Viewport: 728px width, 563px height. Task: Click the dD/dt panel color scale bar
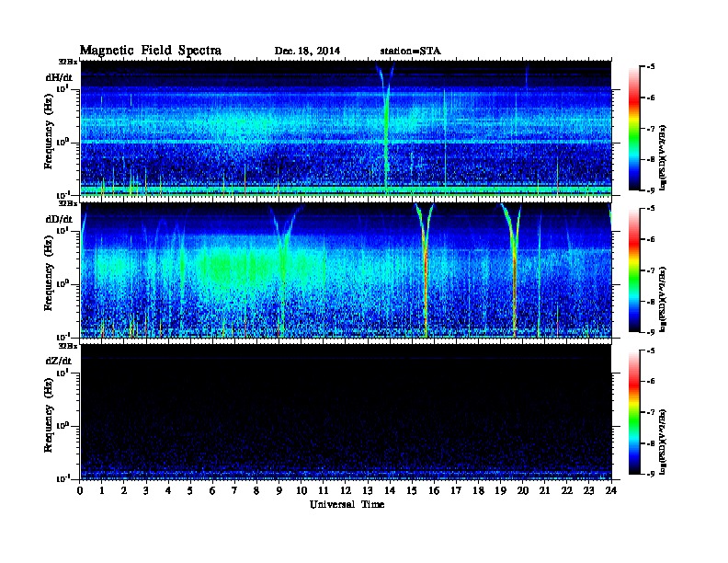tap(633, 270)
